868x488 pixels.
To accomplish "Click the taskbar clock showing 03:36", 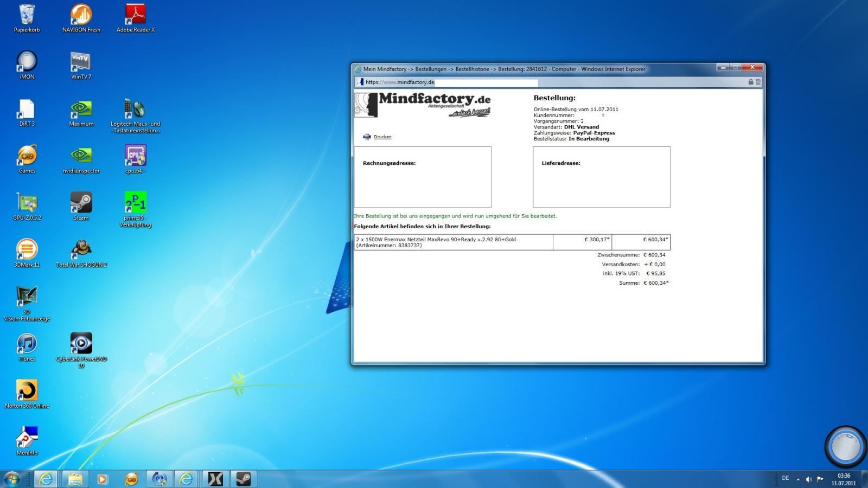I will pos(844,479).
